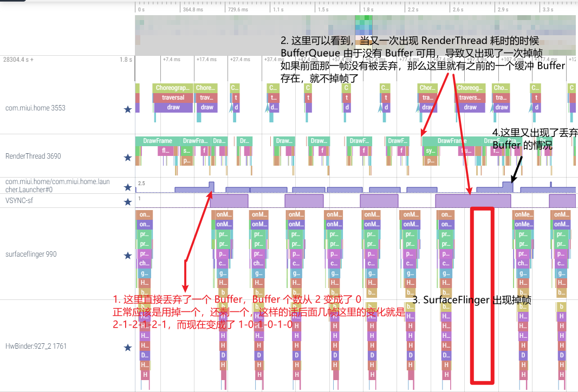
Task: Star the Launcher#0 buffer counter track
Action: point(128,187)
